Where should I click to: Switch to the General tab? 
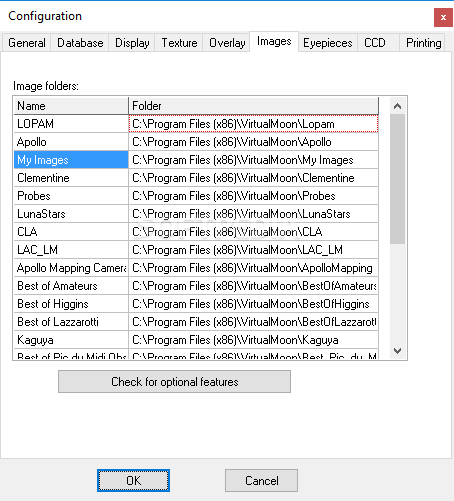point(27,43)
